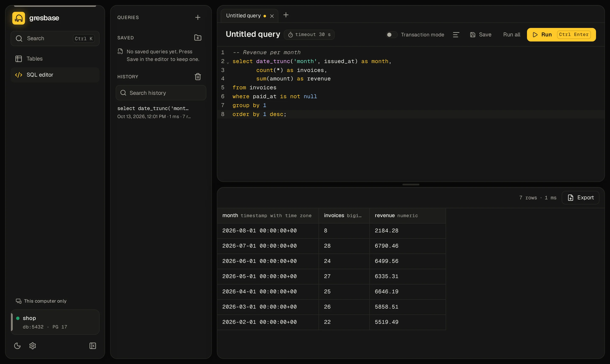This screenshot has height=364, width=610.
Task: Click line 8 'order by 1 desc;' in editor
Action: [259, 114]
